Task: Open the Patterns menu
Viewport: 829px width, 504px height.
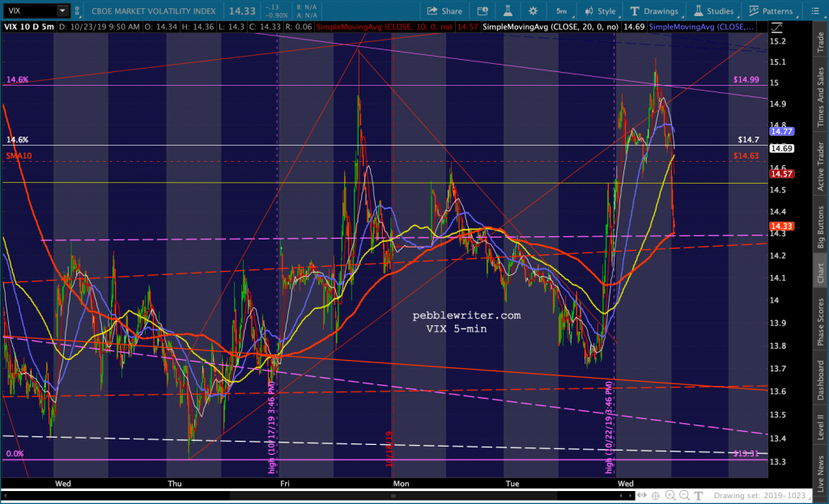Action: point(771,11)
